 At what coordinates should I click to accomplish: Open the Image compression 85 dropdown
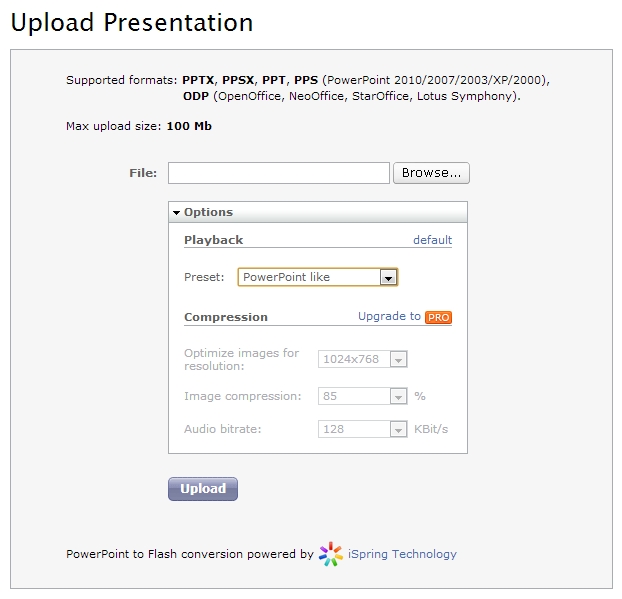click(x=398, y=396)
